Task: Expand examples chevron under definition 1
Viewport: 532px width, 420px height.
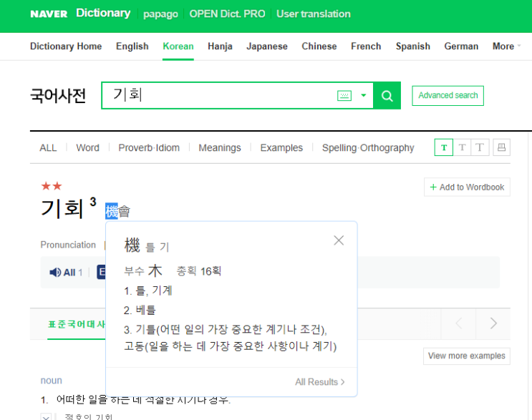Action: [46, 417]
